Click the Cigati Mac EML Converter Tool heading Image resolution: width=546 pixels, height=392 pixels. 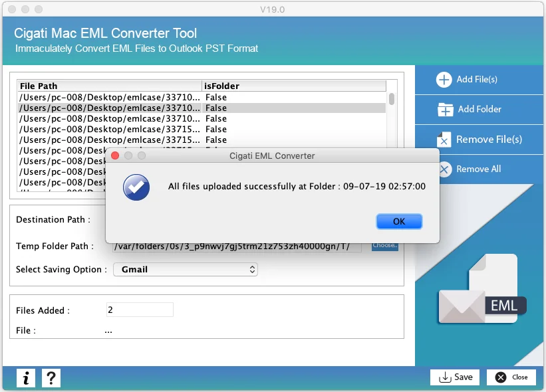[106, 33]
